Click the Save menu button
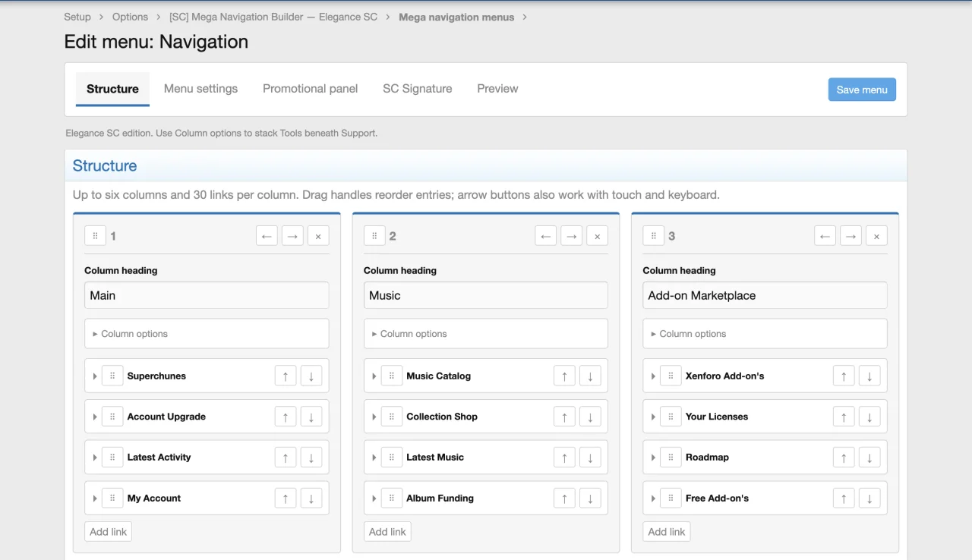This screenshot has width=972, height=560. pyautogui.click(x=862, y=90)
